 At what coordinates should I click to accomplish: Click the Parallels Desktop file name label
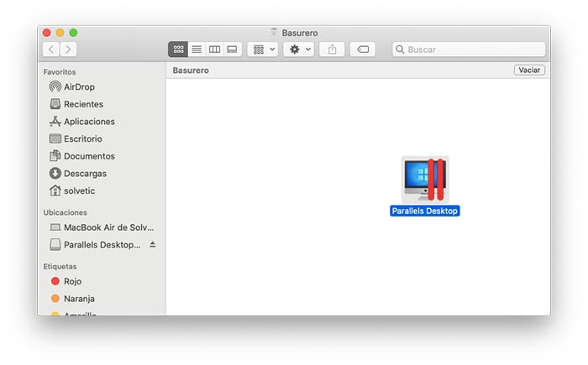tap(425, 211)
